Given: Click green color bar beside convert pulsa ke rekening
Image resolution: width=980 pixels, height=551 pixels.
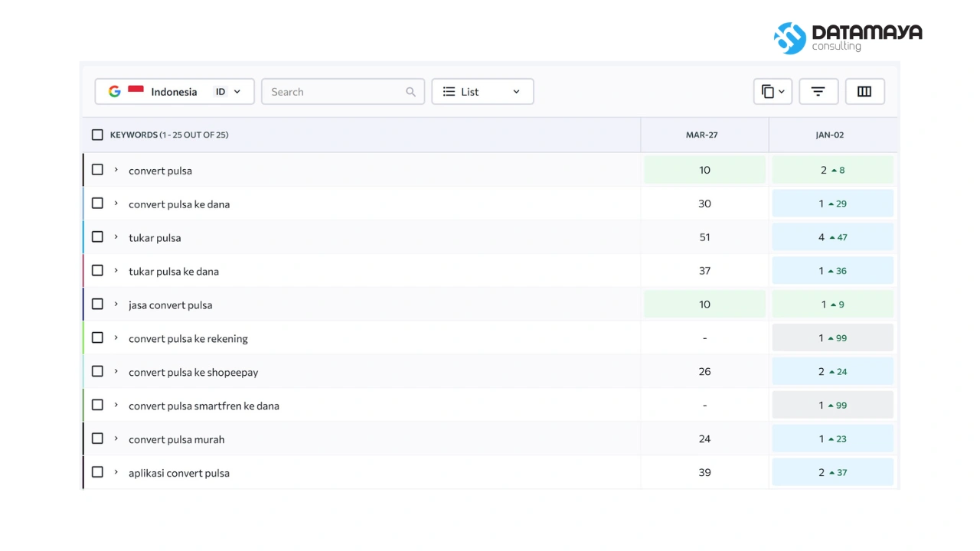Looking at the screenshot, I should (83, 337).
